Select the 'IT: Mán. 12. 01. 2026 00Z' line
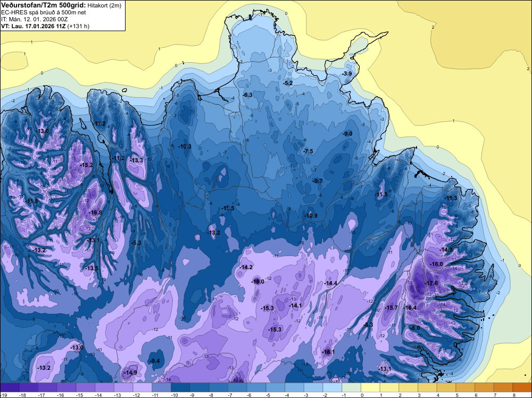Image resolution: width=532 pixels, height=398 pixels. pyautogui.click(x=34, y=19)
